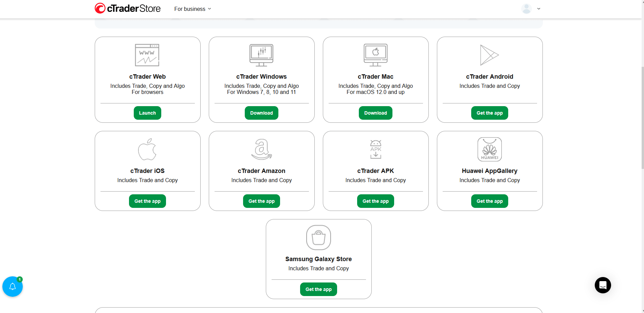Click the cTrader Amazon logo icon
Screen dimensions: 644x313
261,149
